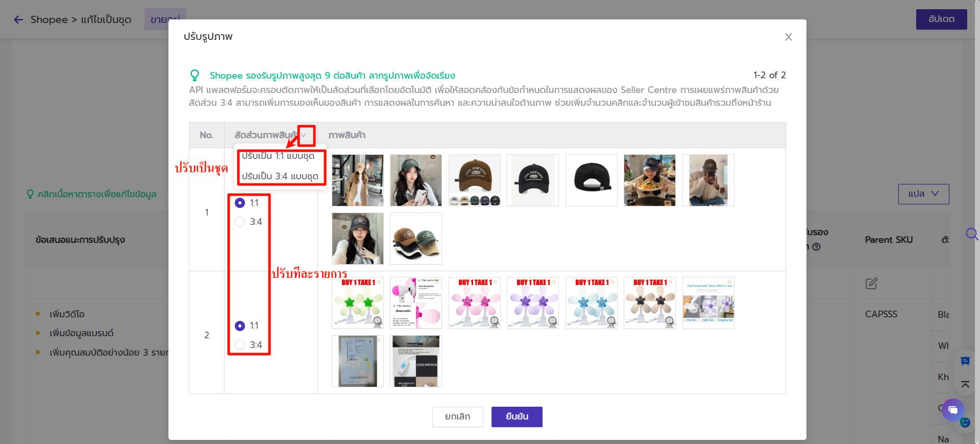Click the back arrow next to Shopee
This screenshot has width=980, height=444.
(18, 19)
